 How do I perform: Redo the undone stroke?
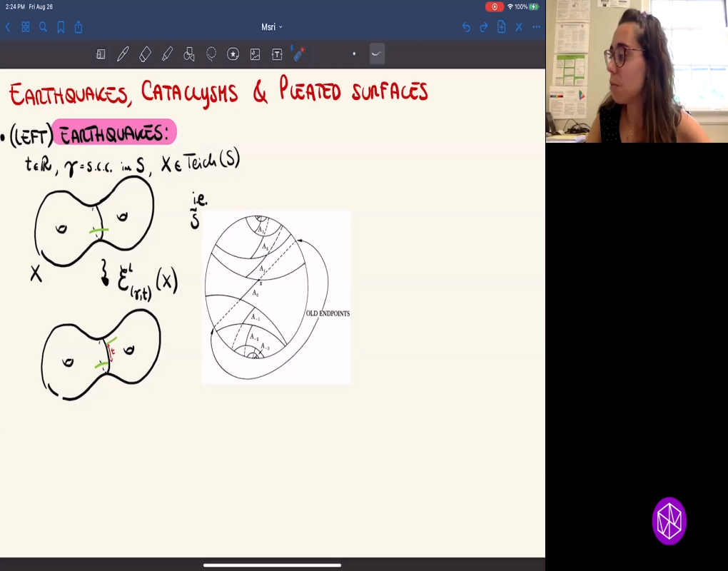[x=482, y=27]
